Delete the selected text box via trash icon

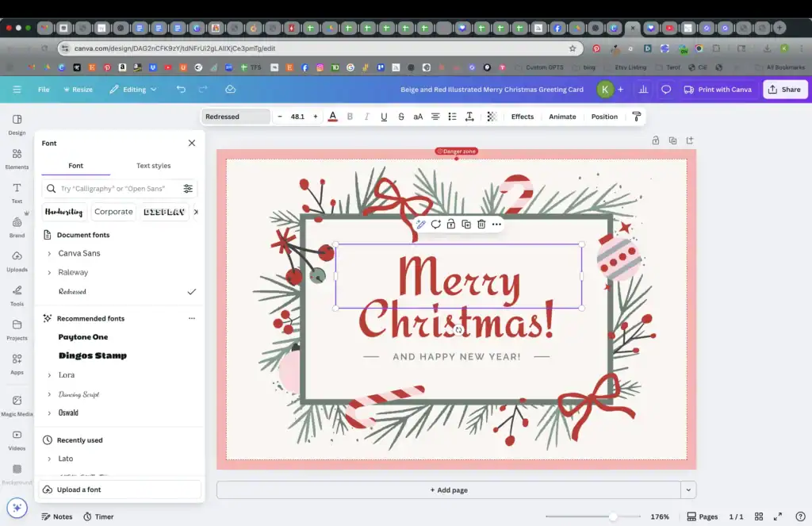coord(481,225)
